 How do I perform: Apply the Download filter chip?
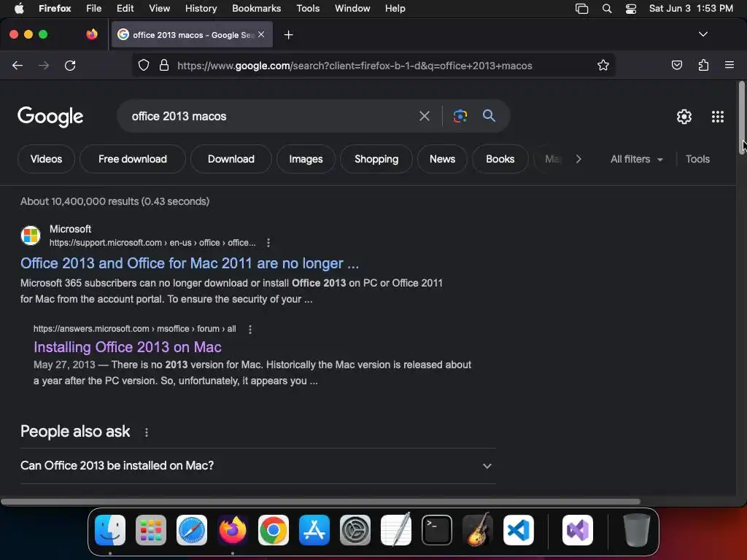click(x=231, y=159)
